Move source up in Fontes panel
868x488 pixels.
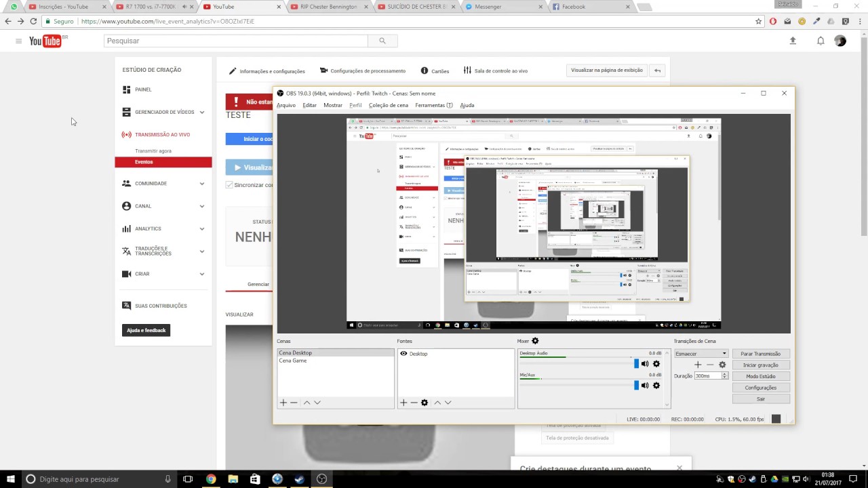coord(437,403)
